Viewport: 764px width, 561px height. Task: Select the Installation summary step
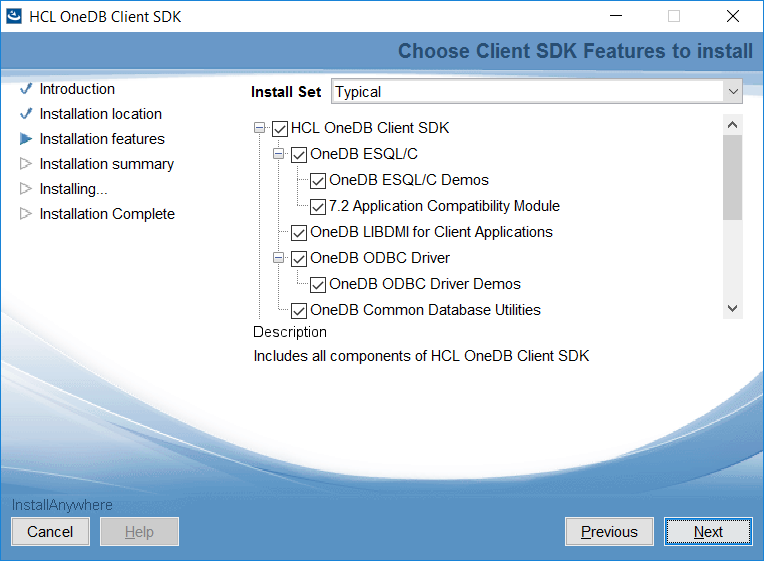tap(106, 164)
